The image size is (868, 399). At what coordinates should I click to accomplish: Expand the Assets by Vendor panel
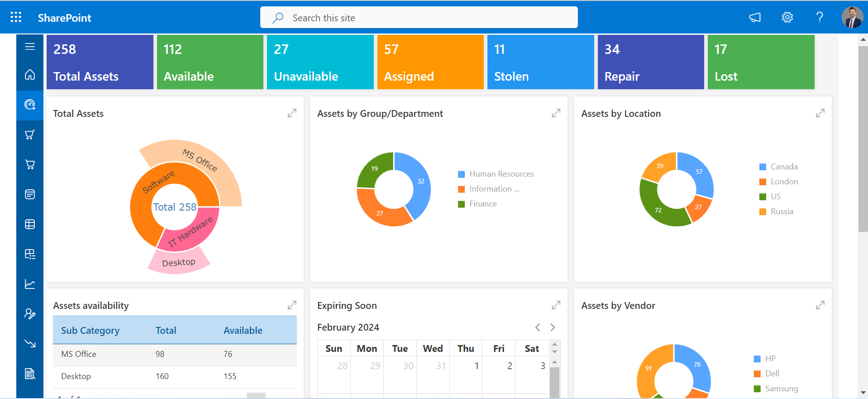pos(820,305)
